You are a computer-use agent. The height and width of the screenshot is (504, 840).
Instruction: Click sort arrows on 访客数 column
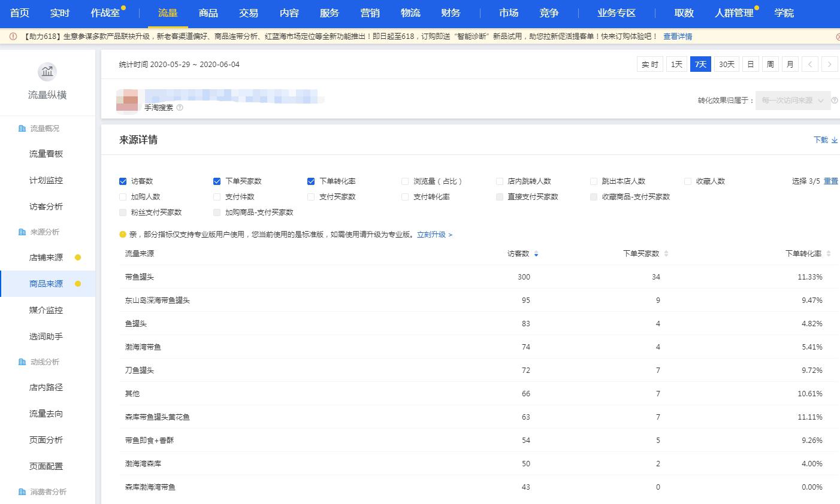point(536,254)
